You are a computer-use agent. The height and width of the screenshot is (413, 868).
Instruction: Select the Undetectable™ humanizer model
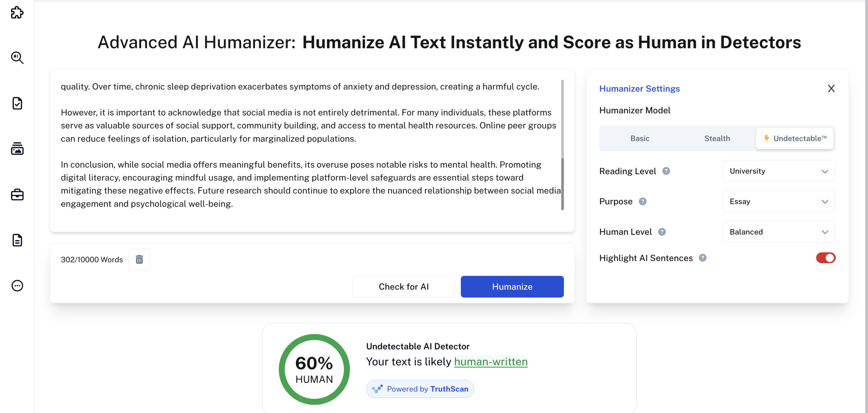[794, 138]
